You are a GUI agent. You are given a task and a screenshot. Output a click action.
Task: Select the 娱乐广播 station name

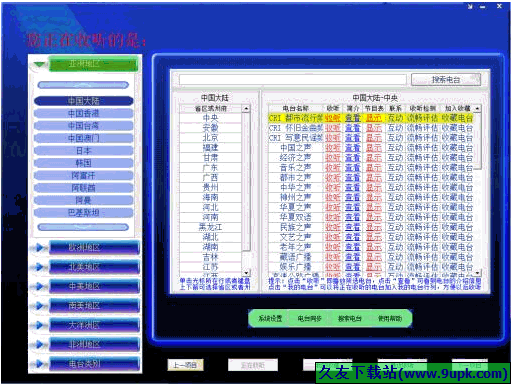(296, 267)
